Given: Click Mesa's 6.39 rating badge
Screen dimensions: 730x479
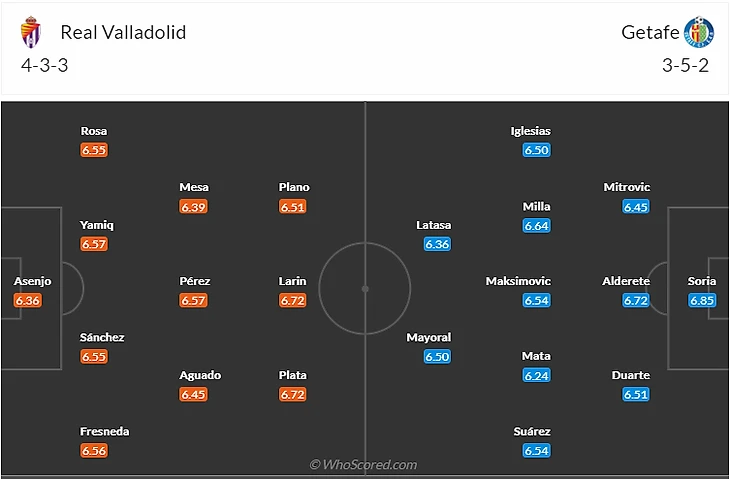Looking at the screenshot, I should point(194,207).
